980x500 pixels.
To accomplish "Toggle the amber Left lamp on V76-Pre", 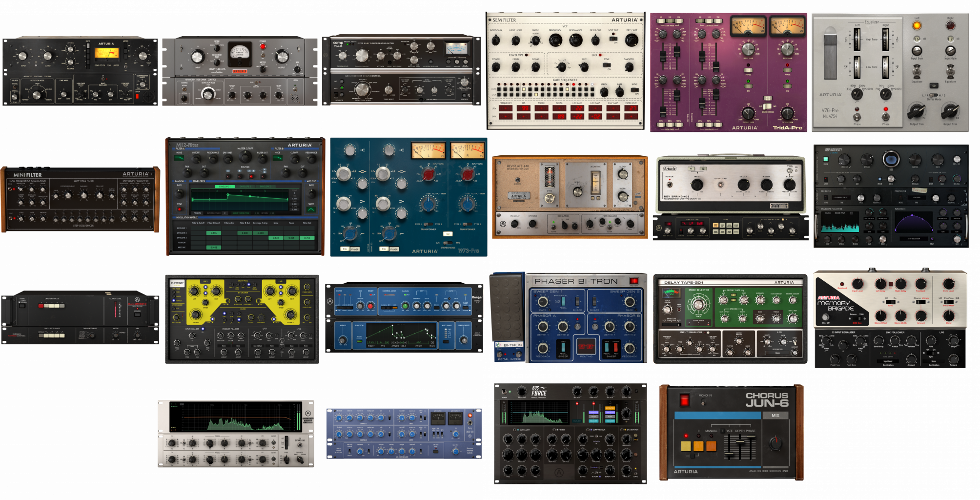I will coord(917,25).
